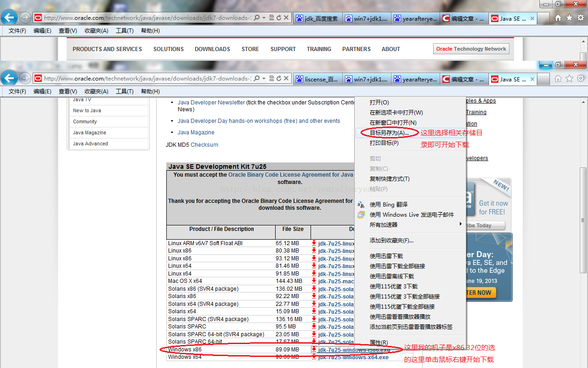Click the Windows Live mail icon in context menu
The height and width of the screenshot is (368, 588).
(361, 215)
